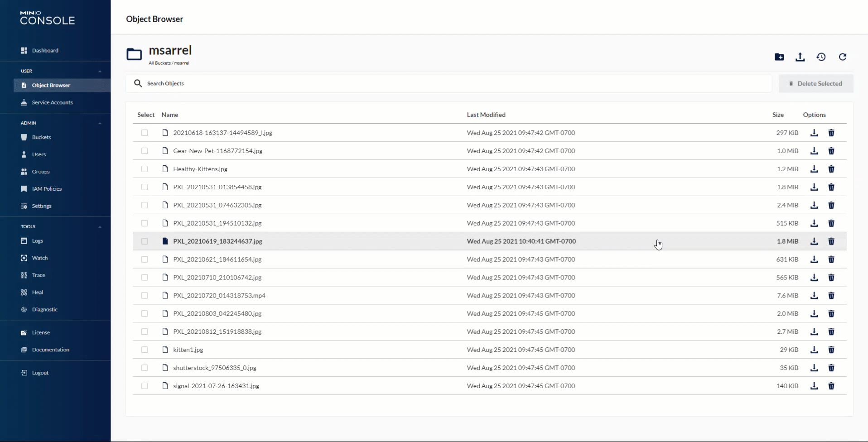Collapse the TOOLS sidebar section
The width and height of the screenshot is (868, 442).
tap(100, 226)
